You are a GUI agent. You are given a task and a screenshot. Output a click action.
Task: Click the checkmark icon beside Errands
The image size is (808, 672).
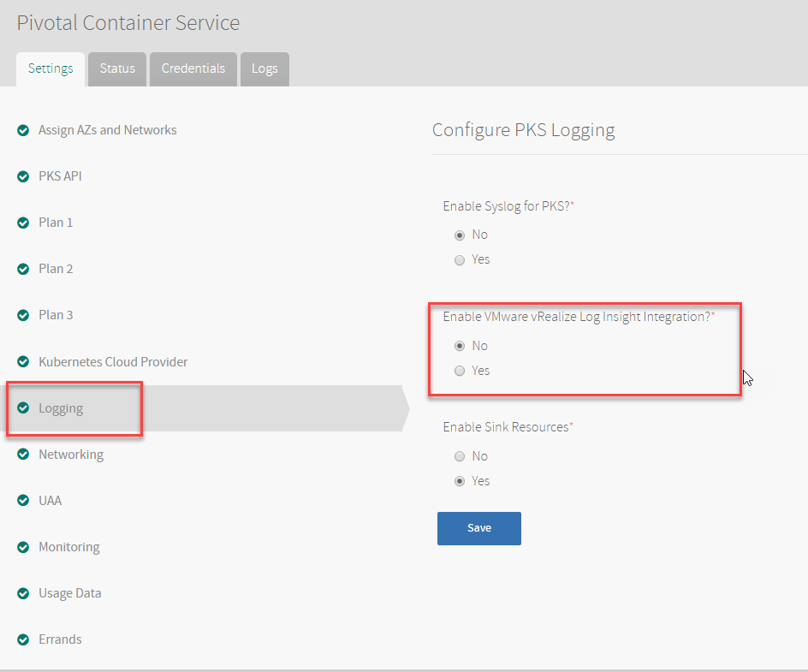click(23, 639)
